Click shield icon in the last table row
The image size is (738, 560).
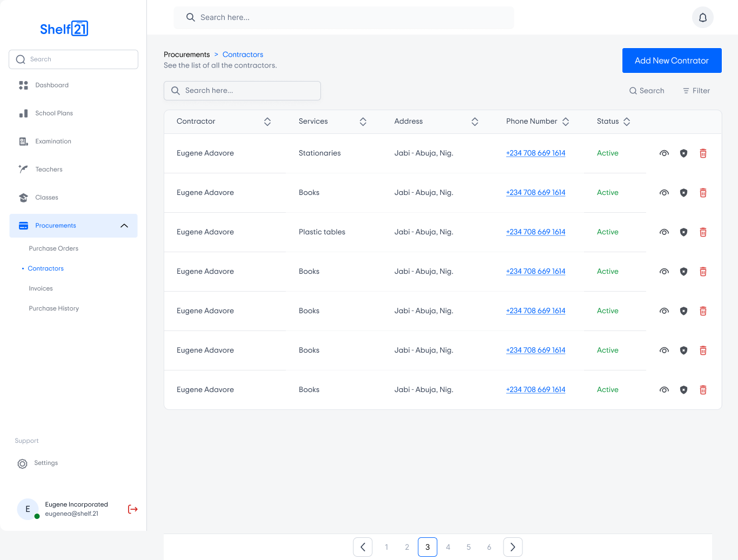tap(683, 390)
